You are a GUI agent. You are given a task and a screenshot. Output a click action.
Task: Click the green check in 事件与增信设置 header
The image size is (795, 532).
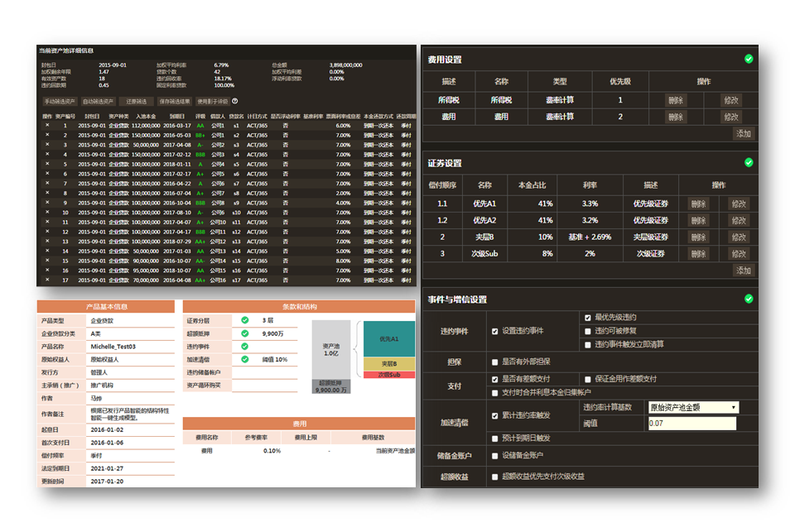[749, 299]
